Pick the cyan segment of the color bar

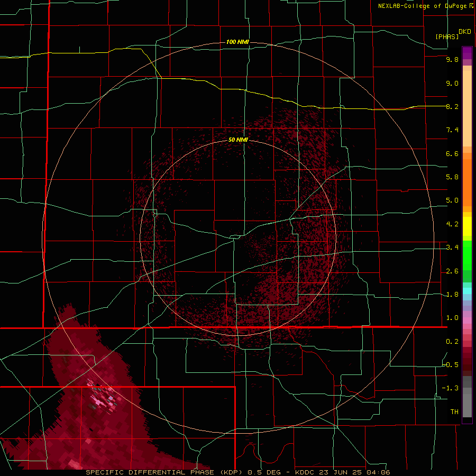pos(467,291)
